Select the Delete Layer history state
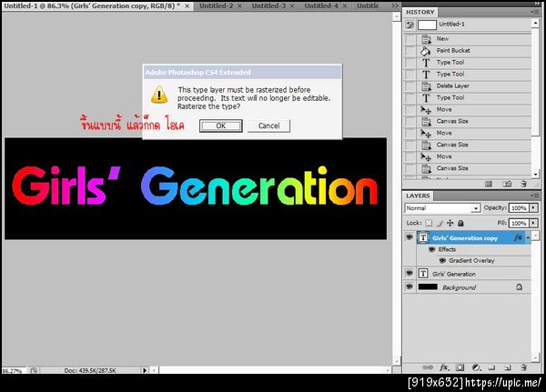The image size is (546, 392). click(474, 86)
